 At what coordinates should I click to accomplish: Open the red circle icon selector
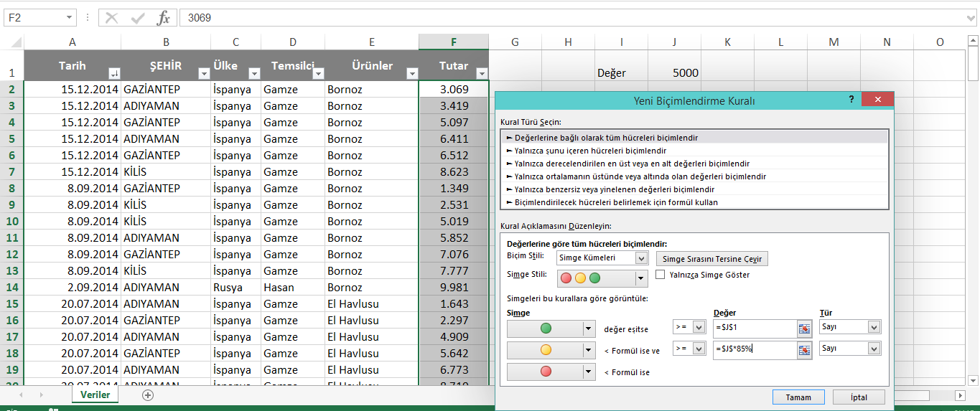589,372
